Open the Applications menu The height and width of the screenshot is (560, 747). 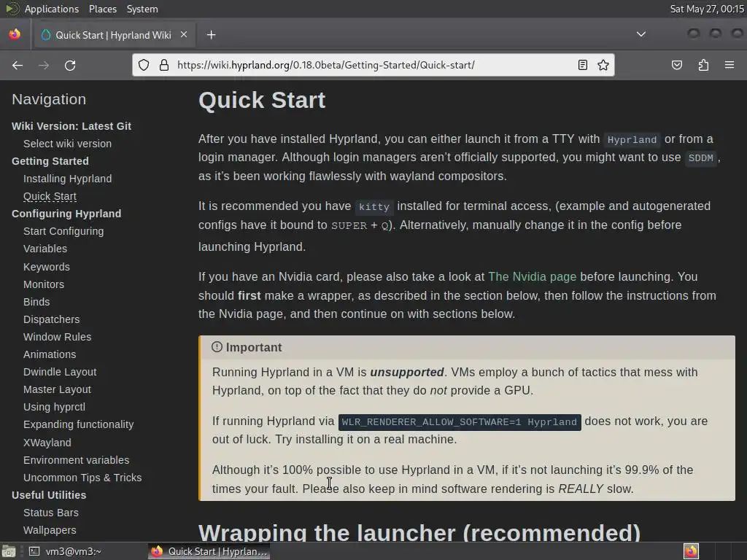click(x=52, y=9)
